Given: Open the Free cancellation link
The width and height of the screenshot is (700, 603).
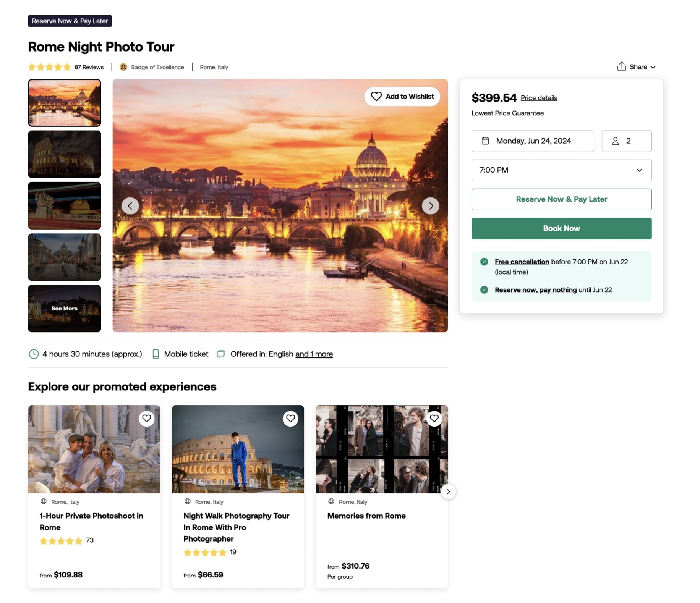Looking at the screenshot, I should 522,262.
